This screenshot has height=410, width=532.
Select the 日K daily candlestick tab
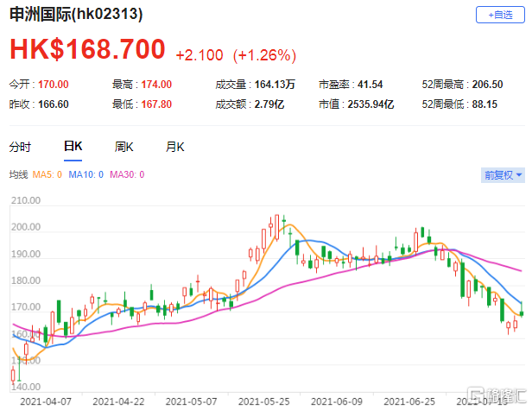[73, 147]
